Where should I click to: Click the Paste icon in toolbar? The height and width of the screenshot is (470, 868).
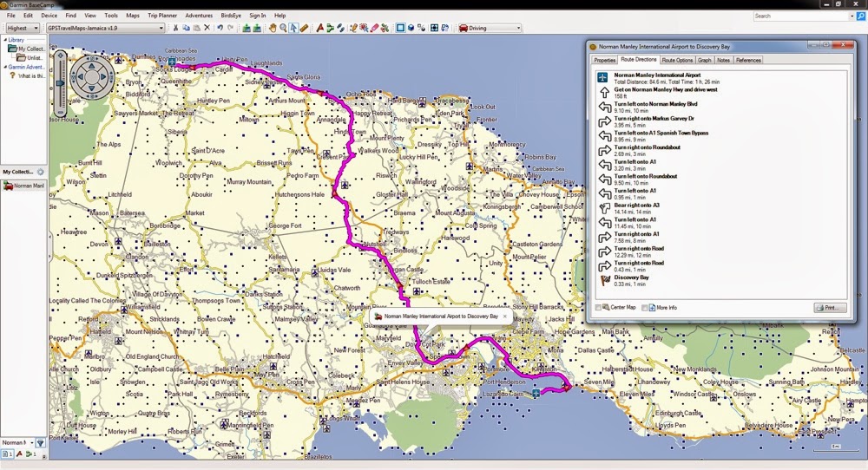pos(197,28)
